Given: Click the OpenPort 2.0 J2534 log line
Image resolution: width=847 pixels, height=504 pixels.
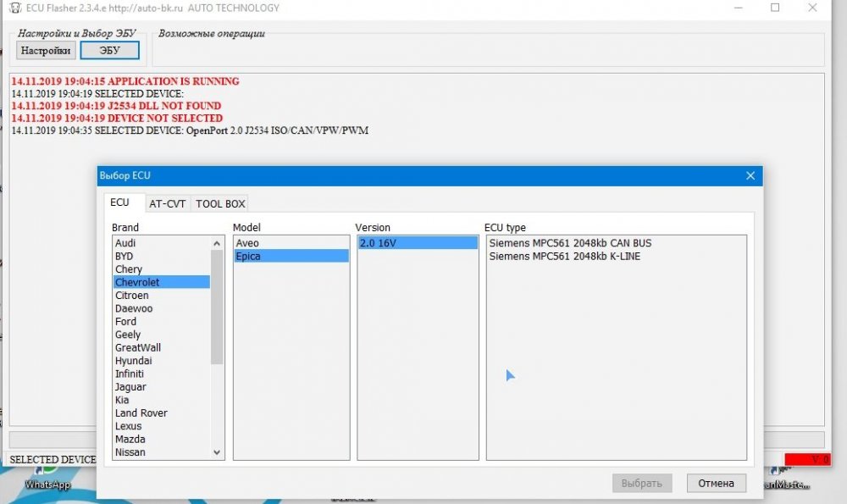Looking at the screenshot, I should [190, 130].
